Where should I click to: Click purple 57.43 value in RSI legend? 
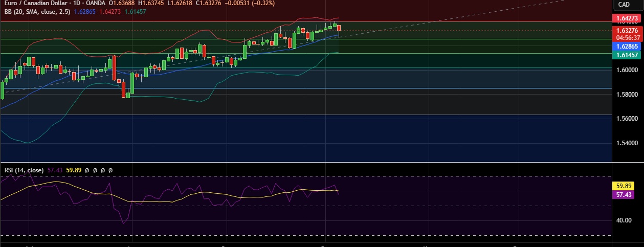coord(55,170)
